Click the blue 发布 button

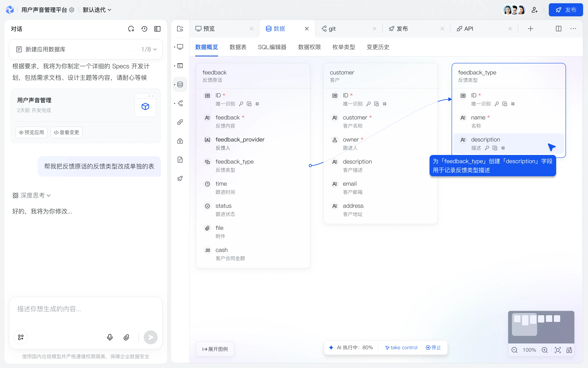[x=566, y=10]
